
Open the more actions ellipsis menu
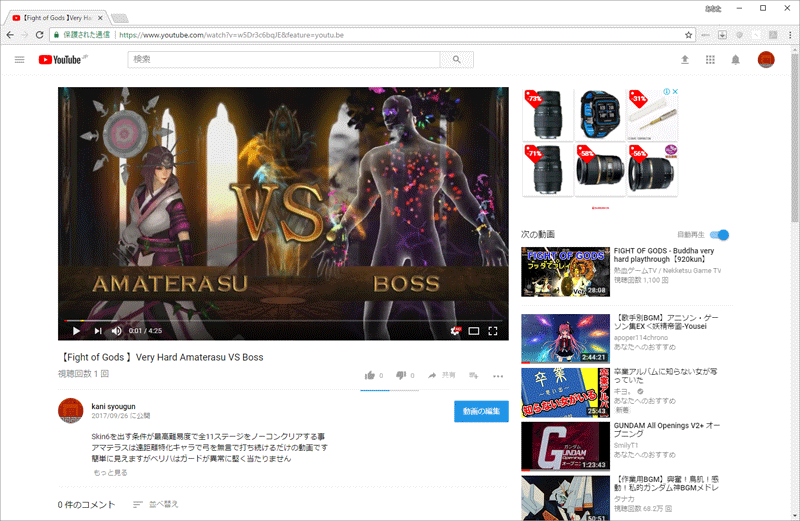point(498,376)
